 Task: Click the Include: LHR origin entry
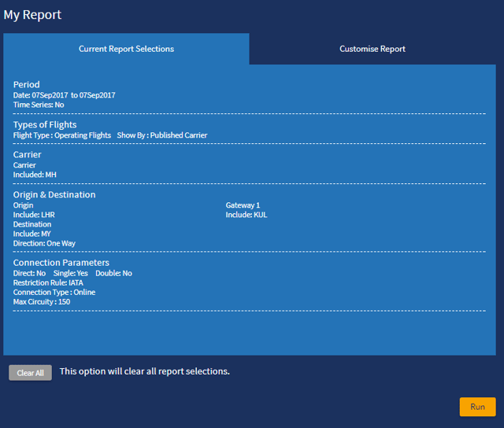(34, 215)
